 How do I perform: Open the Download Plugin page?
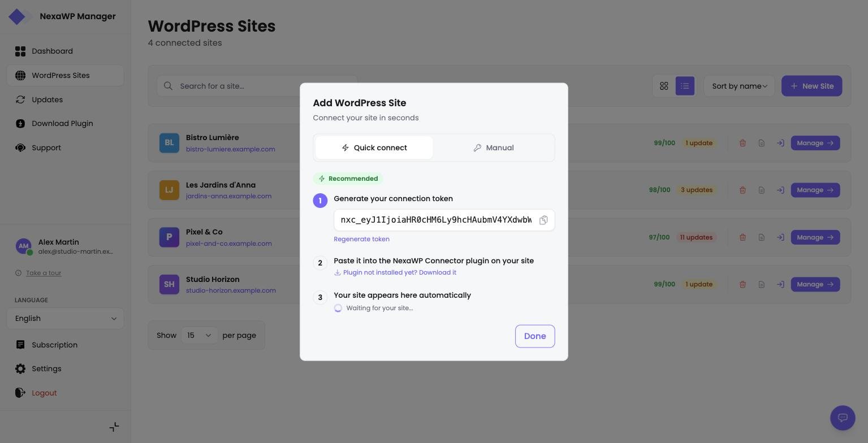tap(65, 124)
